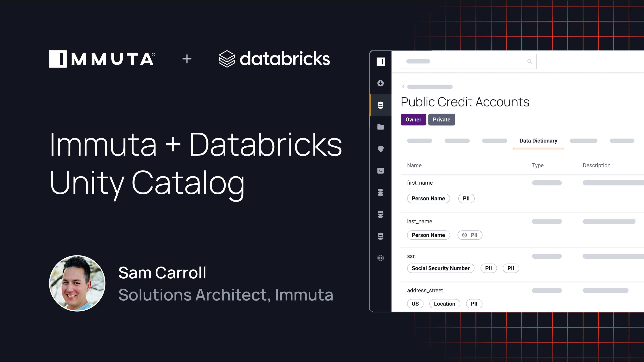The image size is (644, 362).
Task: Select the active Data Sources database icon
Action: coord(381,105)
